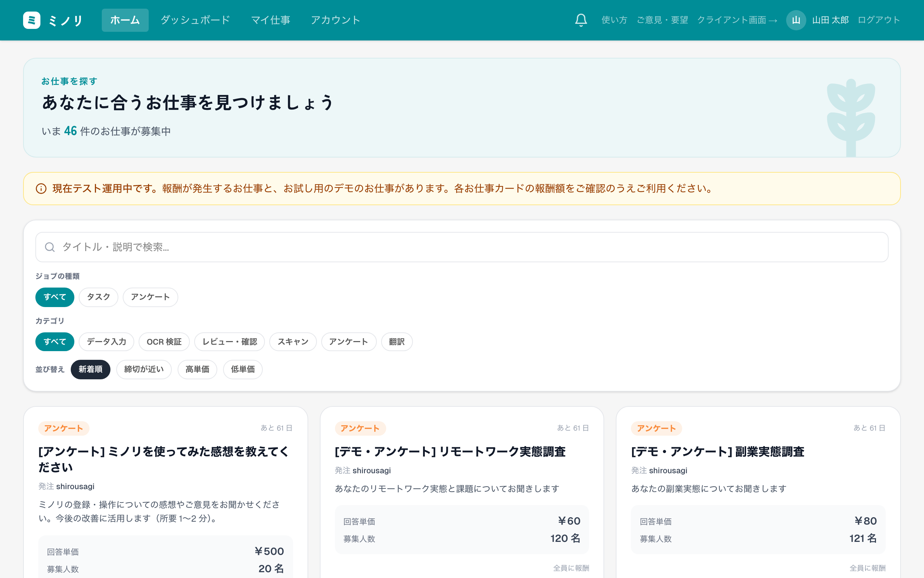Click the ¥80 回答単価 value

click(865, 521)
